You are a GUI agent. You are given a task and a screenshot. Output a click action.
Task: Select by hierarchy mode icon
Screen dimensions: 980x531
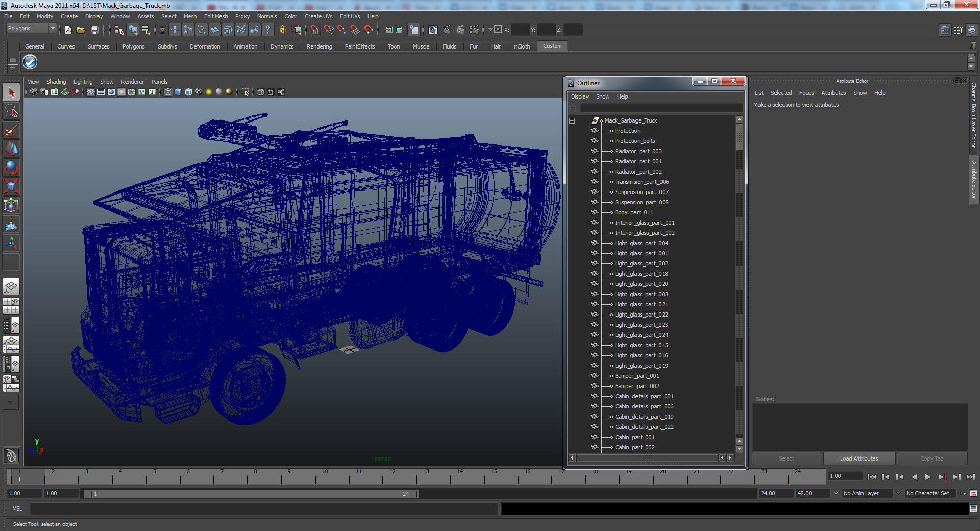(x=119, y=30)
